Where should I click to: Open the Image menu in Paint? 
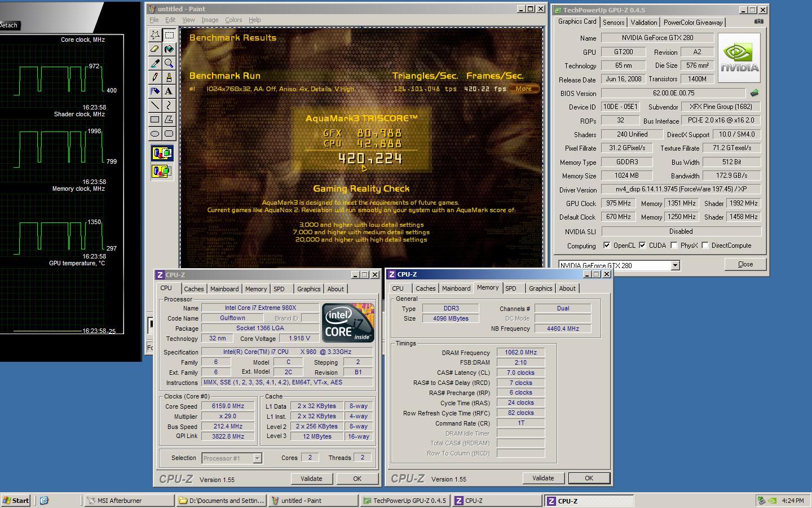pyautogui.click(x=210, y=20)
